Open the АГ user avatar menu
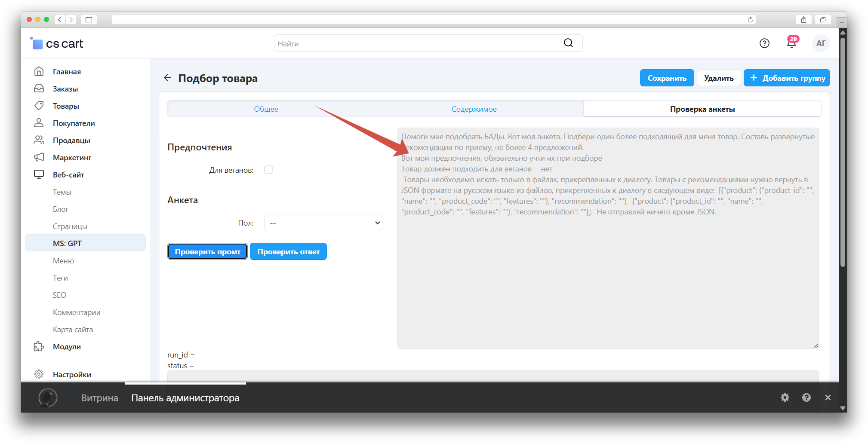868x443 pixels. point(821,43)
